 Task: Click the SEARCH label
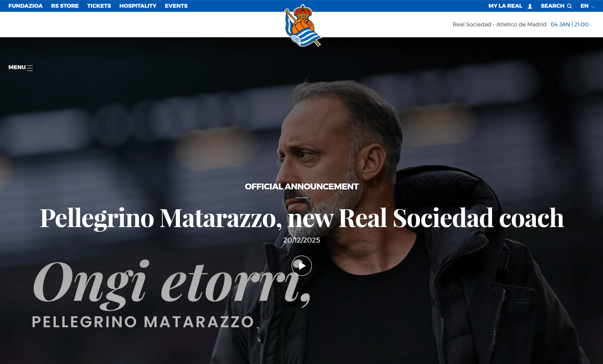click(552, 6)
